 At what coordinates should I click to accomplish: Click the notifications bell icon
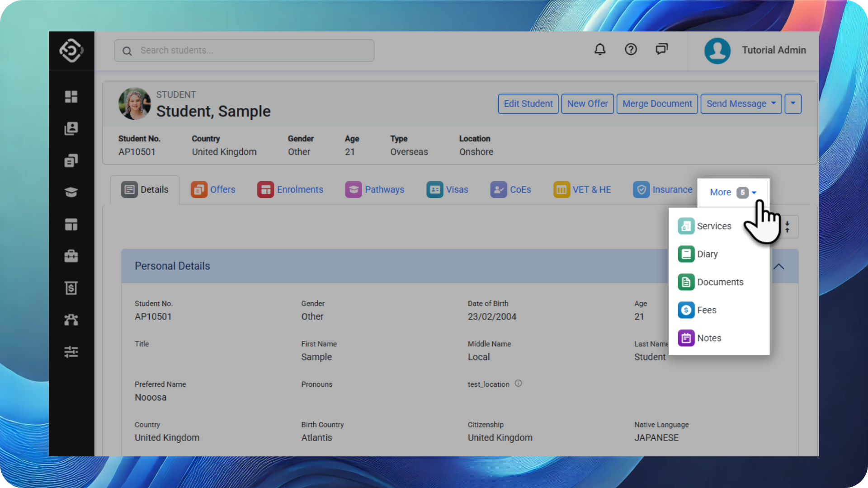pos(600,50)
